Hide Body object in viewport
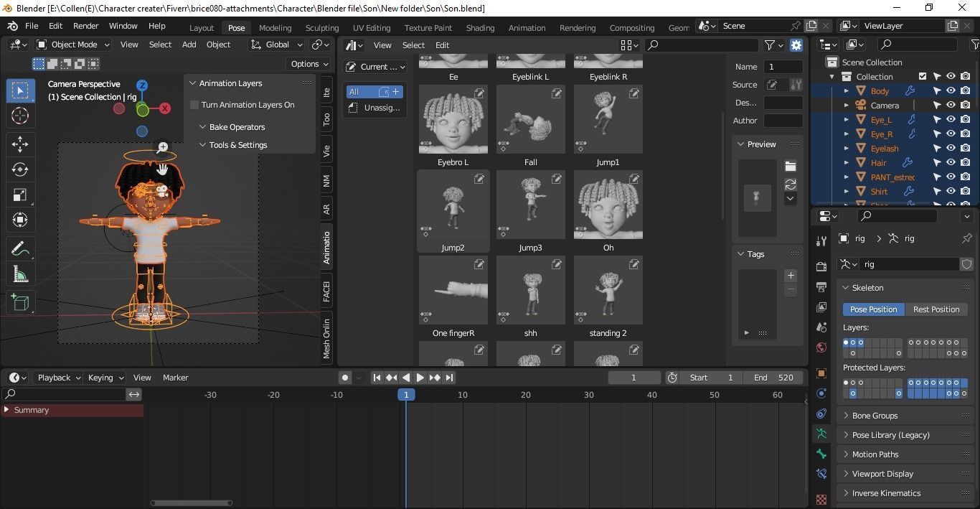980x509 pixels. click(x=951, y=90)
